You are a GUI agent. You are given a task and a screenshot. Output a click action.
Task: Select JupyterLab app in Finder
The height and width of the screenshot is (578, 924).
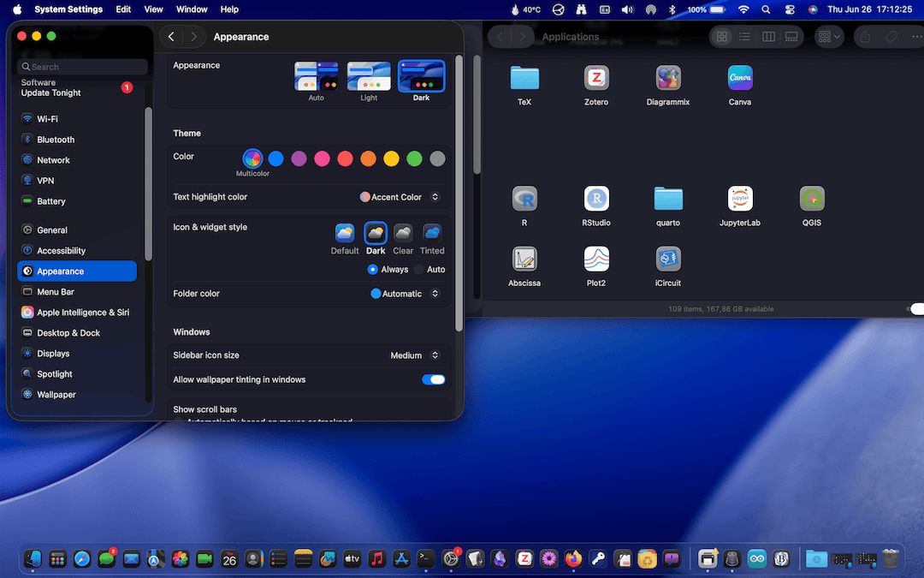click(x=739, y=199)
